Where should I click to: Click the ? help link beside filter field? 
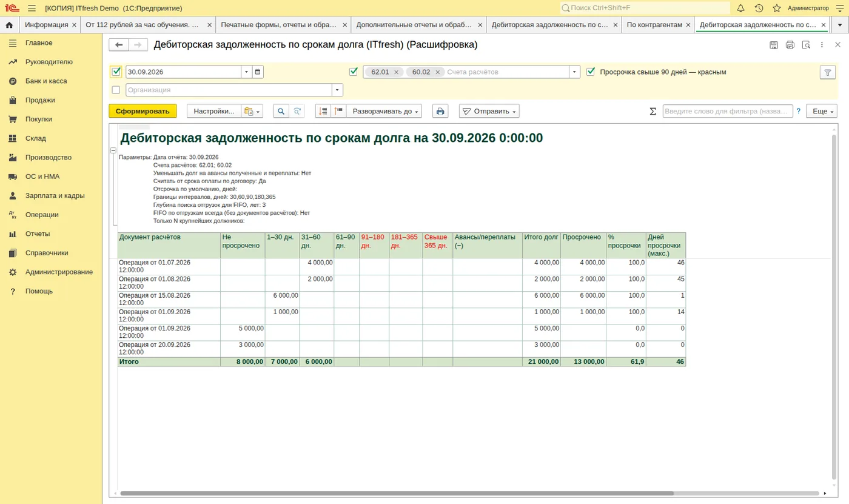click(798, 111)
